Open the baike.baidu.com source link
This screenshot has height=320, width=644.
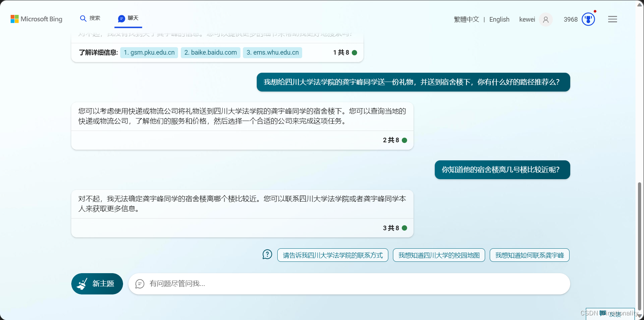tap(210, 53)
